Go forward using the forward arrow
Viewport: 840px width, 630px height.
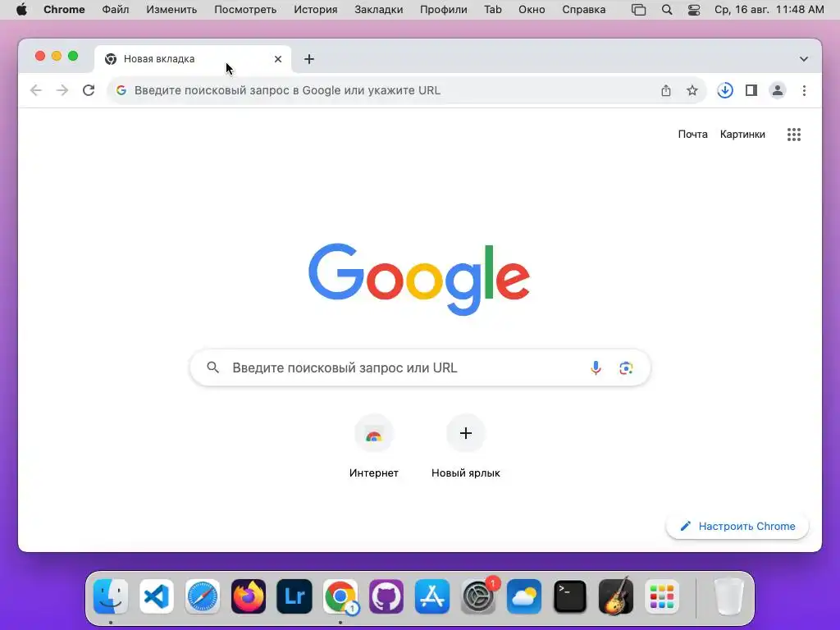(x=62, y=90)
